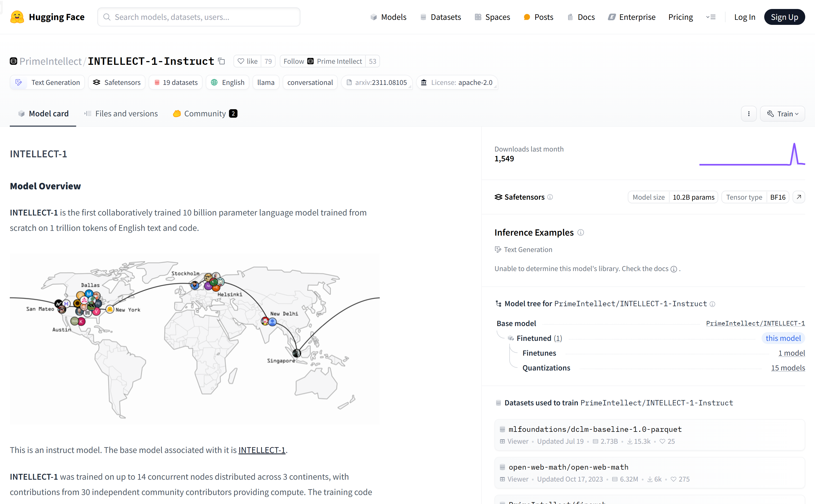Open the Docs nav link
This screenshot has height=504, width=815.
tap(581, 17)
